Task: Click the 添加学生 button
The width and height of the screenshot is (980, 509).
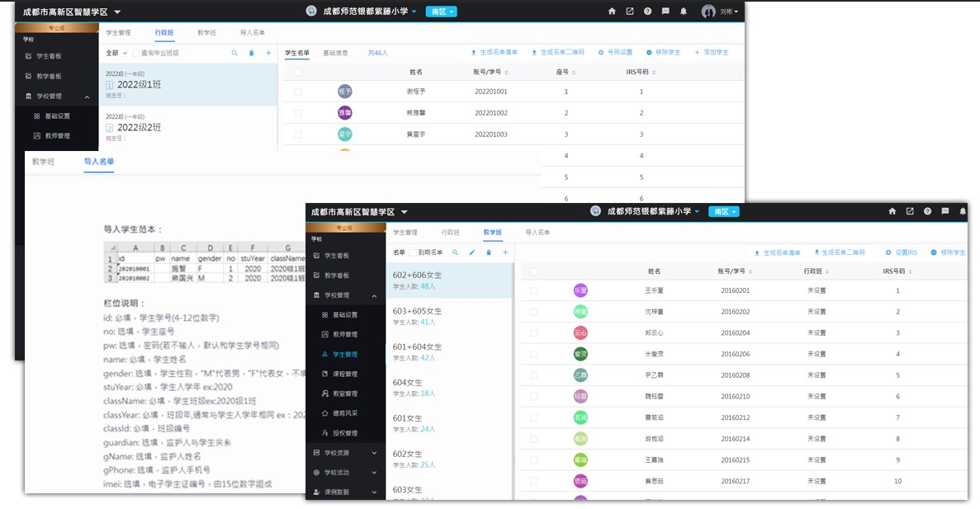Action: tap(712, 52)
